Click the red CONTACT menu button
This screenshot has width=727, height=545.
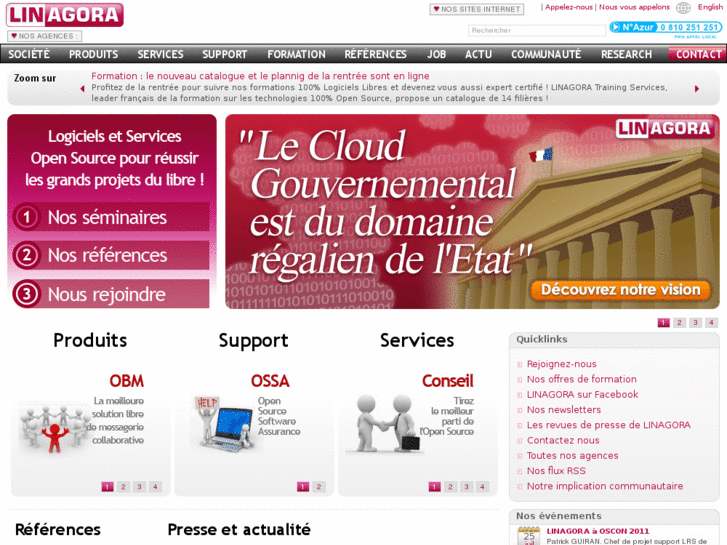tap(697, 54)
